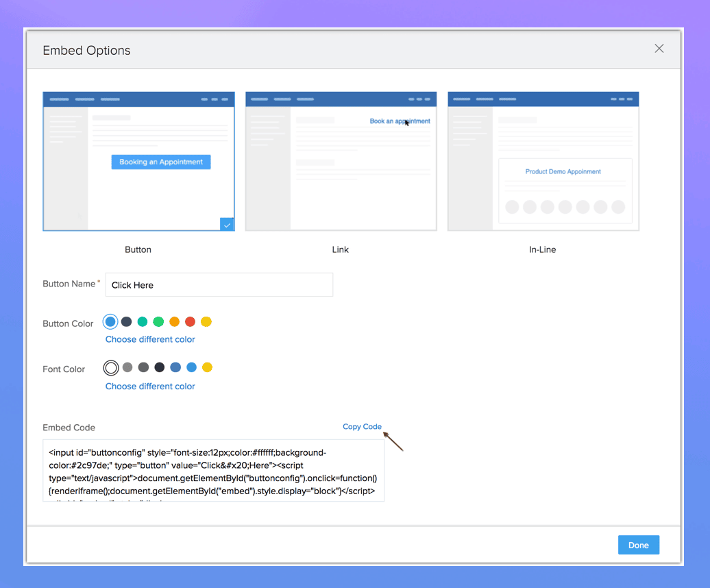Select the Button embed preview thumbnail
The width and height of the screenshot is (710, 588).
coord(138,161)
